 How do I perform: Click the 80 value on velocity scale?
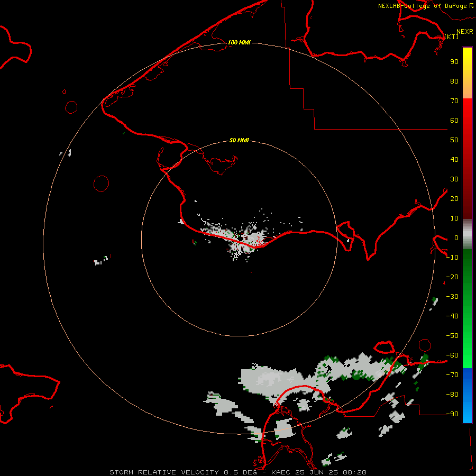coord(454,81)
